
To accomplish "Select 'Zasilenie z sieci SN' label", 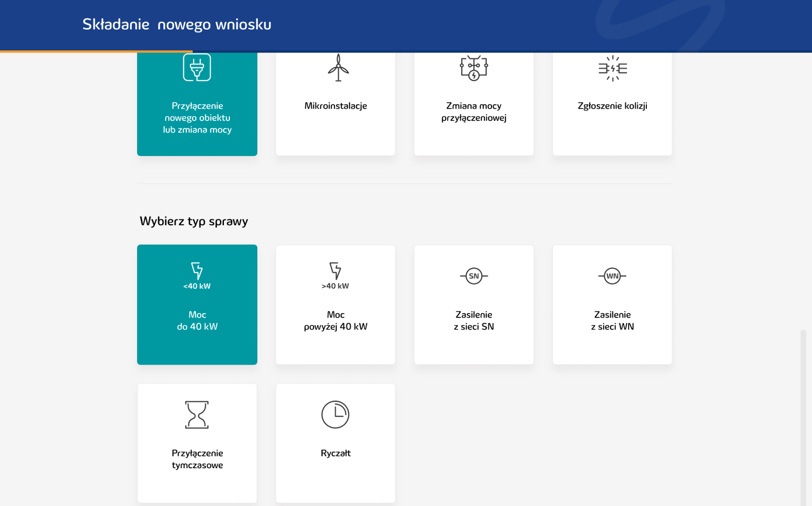I will (x=474, y=321).
